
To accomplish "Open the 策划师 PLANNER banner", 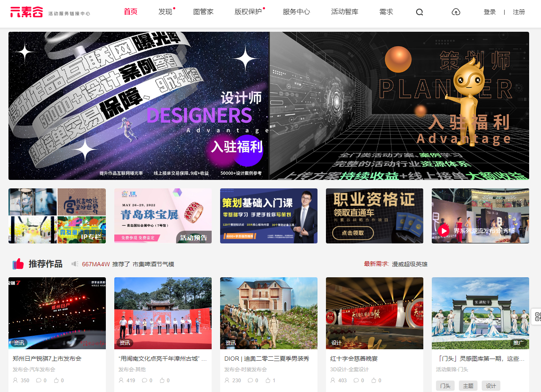I will (399, 106).
